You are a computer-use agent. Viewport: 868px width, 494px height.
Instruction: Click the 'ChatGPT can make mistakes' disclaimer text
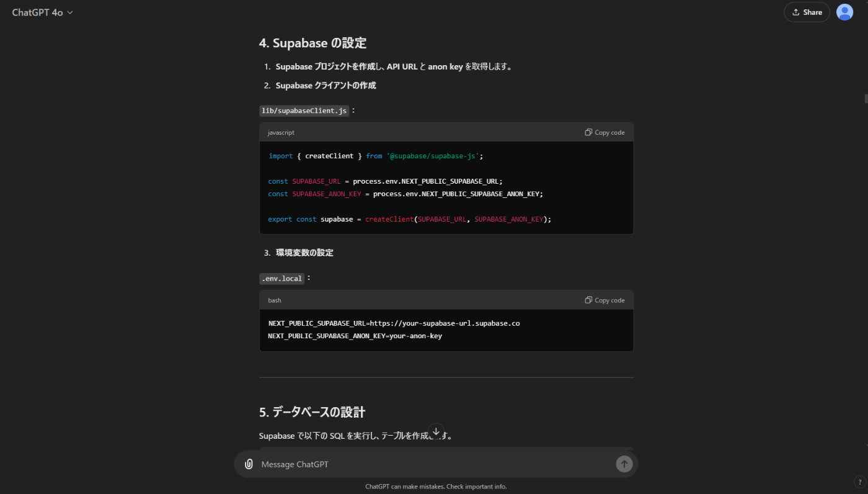coord(436,487)
